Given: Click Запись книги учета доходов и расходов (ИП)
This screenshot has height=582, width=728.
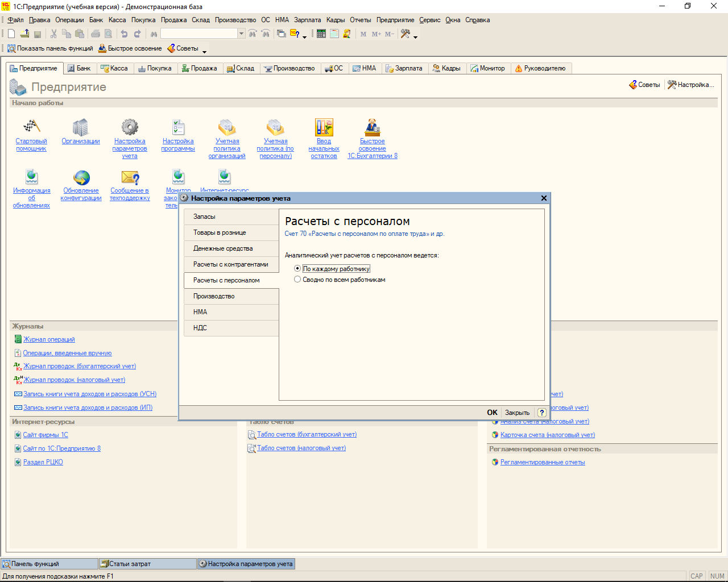Looking at the screenshot, I should tap(88, 408).
